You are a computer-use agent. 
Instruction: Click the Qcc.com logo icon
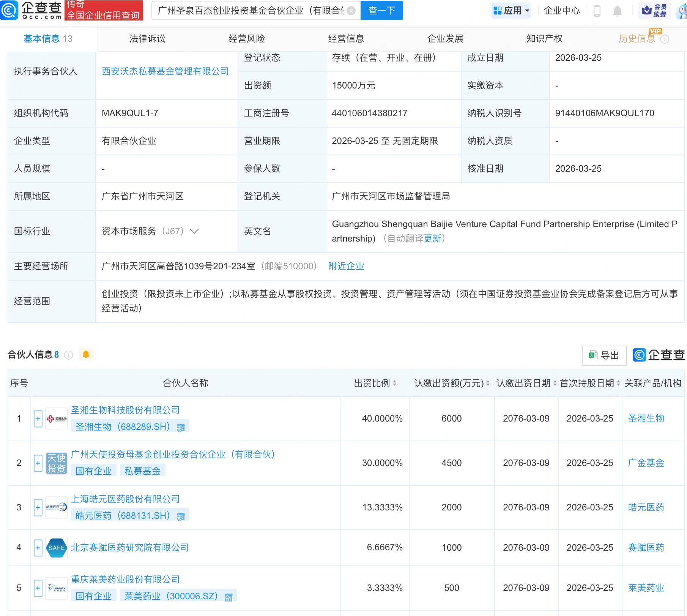tap(9, 10)
